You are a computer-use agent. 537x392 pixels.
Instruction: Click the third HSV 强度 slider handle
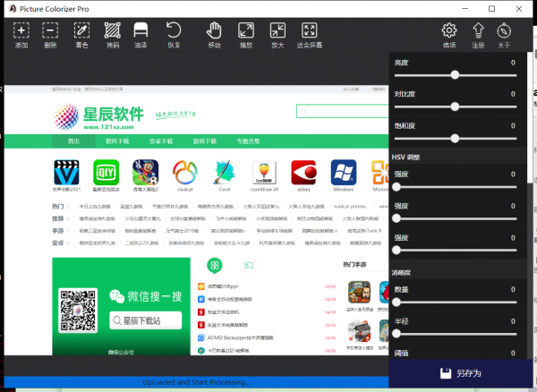396,251
